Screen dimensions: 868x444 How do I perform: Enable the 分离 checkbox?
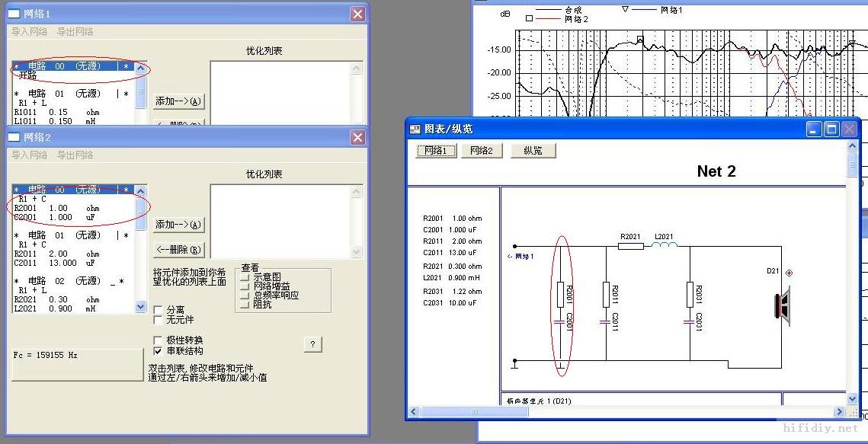(x=159, y=310)
